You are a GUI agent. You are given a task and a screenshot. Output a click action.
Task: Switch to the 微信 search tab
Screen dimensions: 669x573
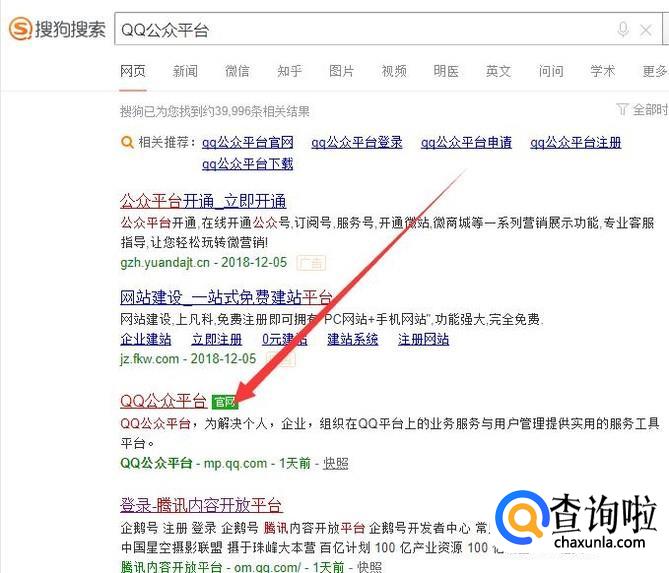point(237,71)
